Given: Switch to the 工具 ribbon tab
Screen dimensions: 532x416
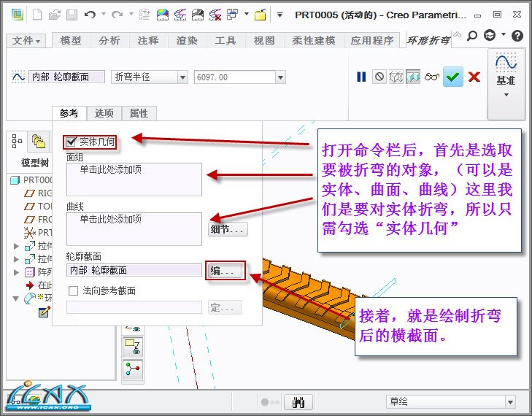Looking at the screenshot, I should tap(225, 40).
